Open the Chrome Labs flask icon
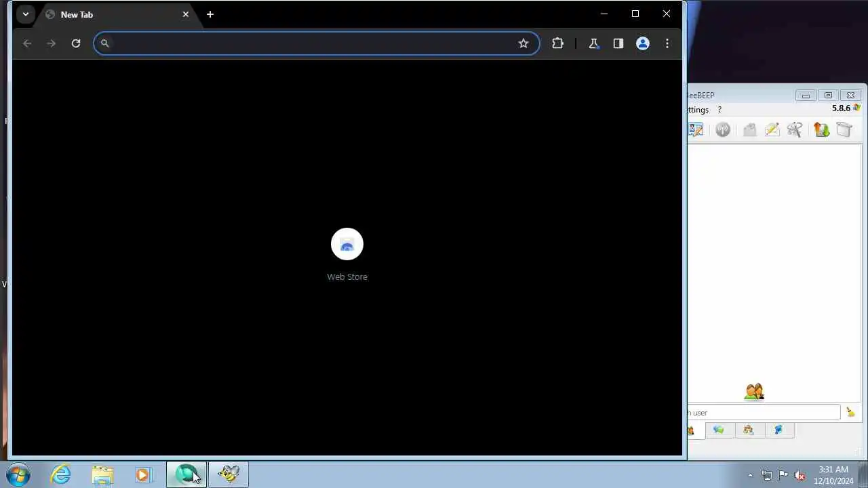The height and width of the screenshot is (488, 868). [594, 43]
